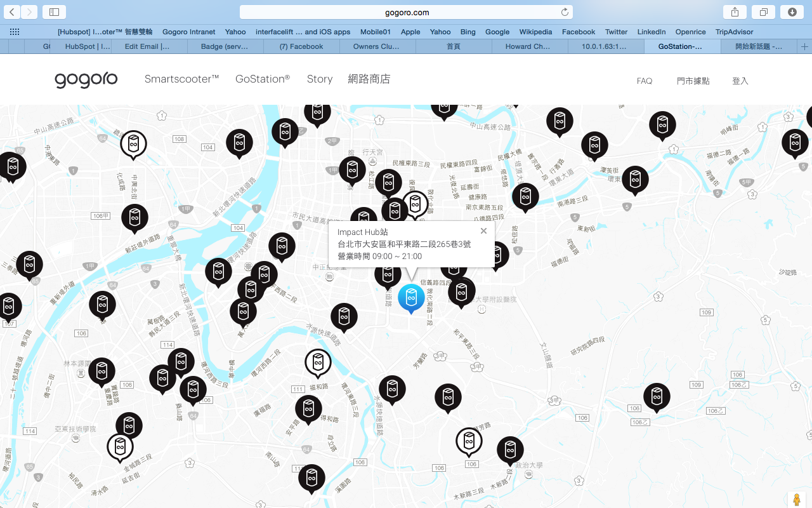Select station marker near 潭美街

coord(594,147)
